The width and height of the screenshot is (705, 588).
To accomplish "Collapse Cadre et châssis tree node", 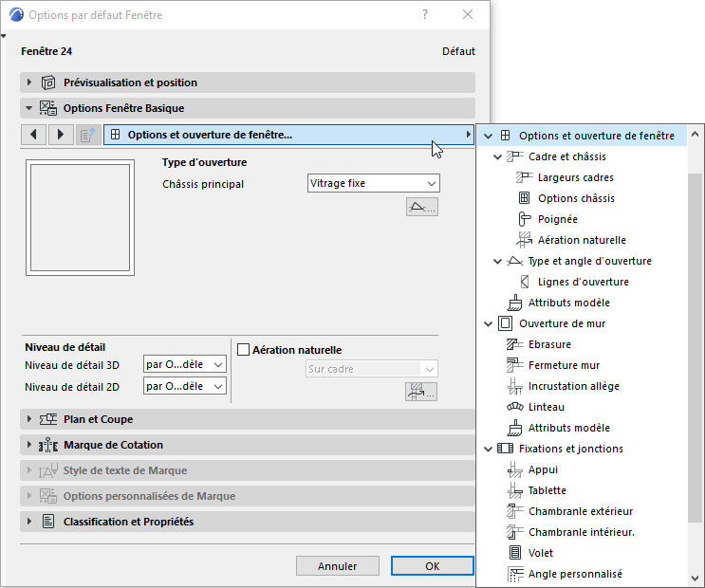I will pyautogui.click(x=497, y=156).
